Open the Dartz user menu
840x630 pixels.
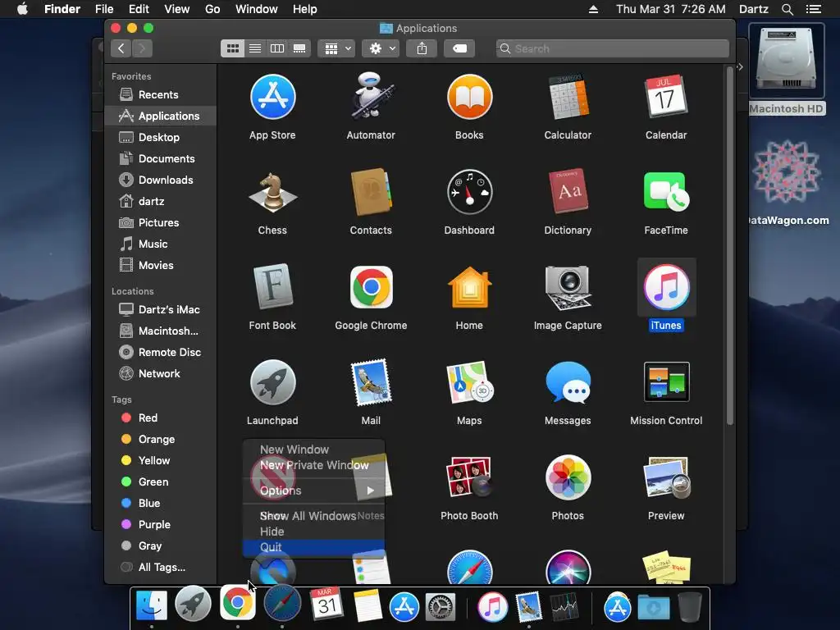(754, 9)
